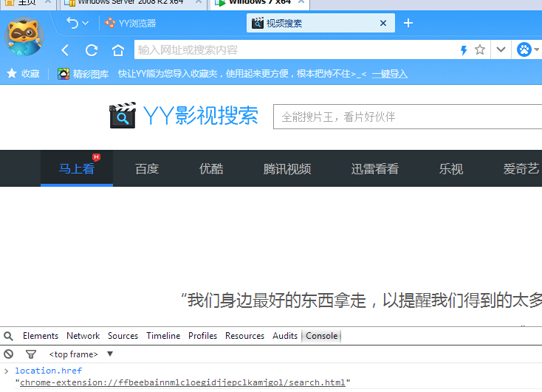Go to home page icon
This screenshot has height=392, width=542.
(118, 50)
